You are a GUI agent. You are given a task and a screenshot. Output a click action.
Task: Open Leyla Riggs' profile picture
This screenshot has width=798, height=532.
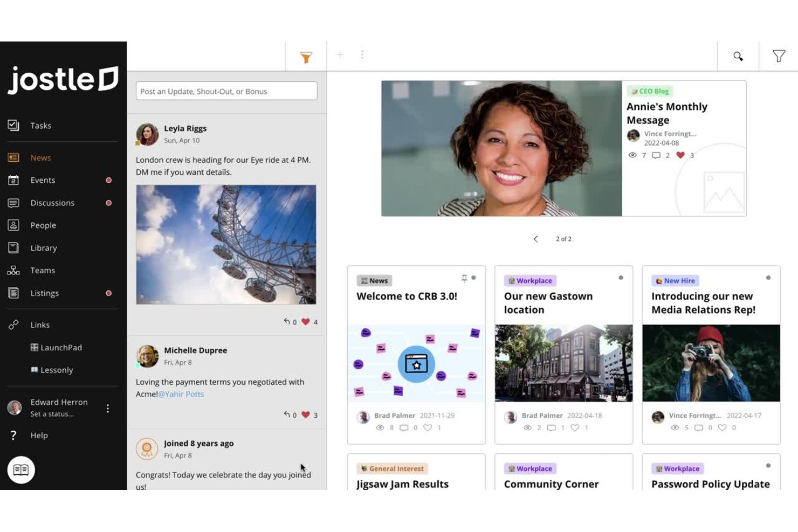click(x=147, y=134)
